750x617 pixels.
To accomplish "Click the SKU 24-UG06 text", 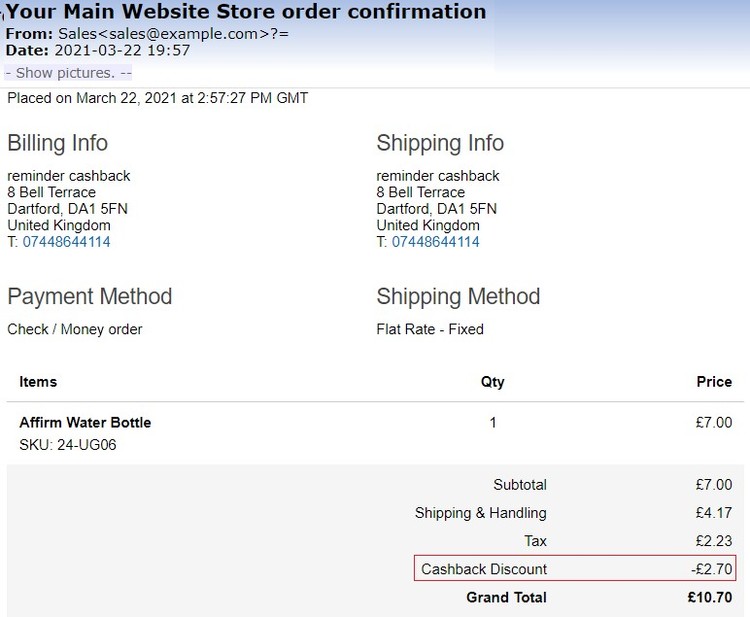I will (x=68, y=445).
